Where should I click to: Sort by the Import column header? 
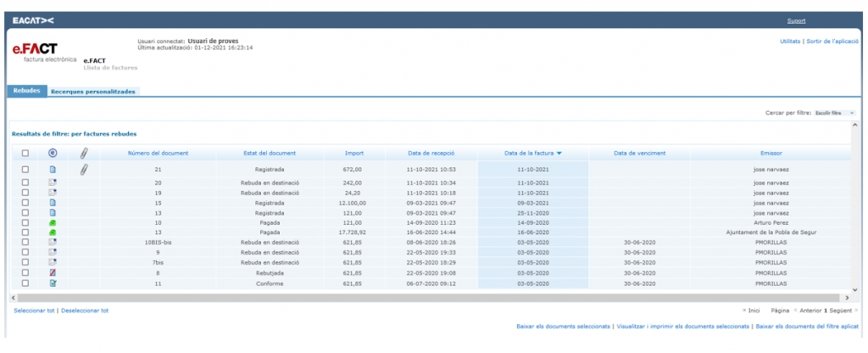click(x=353, y=154)
